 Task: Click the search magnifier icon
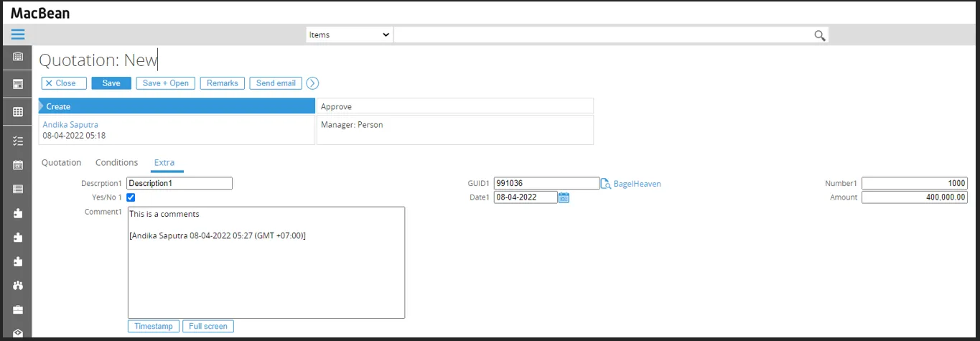pyautogui.click(x=819, y=35)
